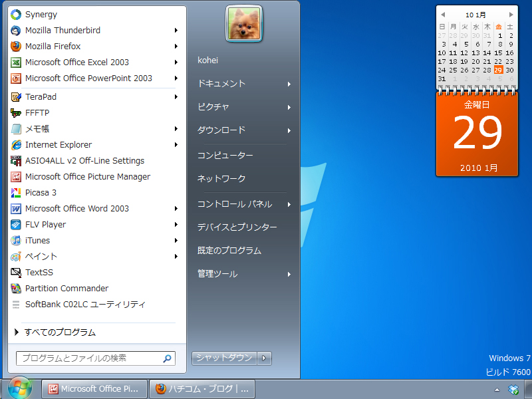Click large orange 29 date panel
Screen dimensions: 532x399
[x=477, y=134]
